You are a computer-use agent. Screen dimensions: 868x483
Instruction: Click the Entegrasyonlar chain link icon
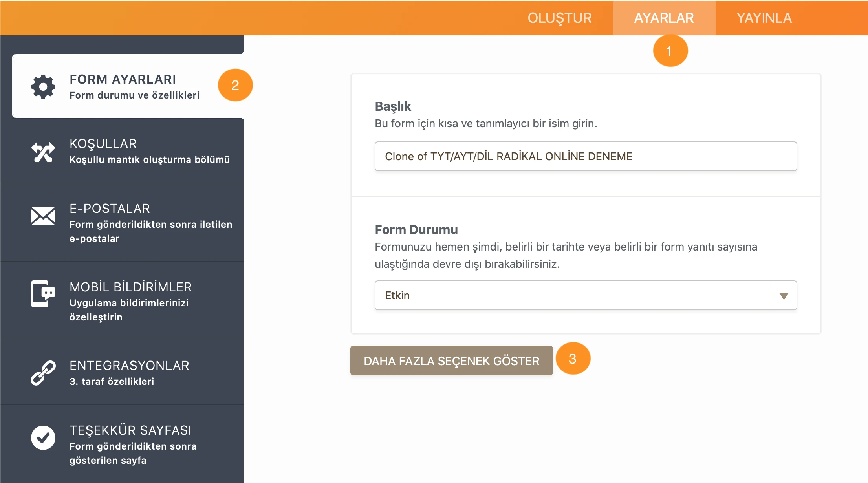coord(43,373)
